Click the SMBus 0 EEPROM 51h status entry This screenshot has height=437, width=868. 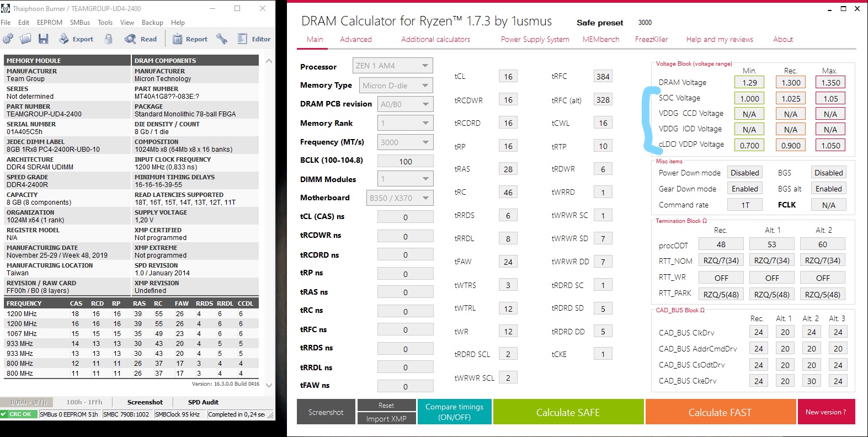click(x=69, y=414)
